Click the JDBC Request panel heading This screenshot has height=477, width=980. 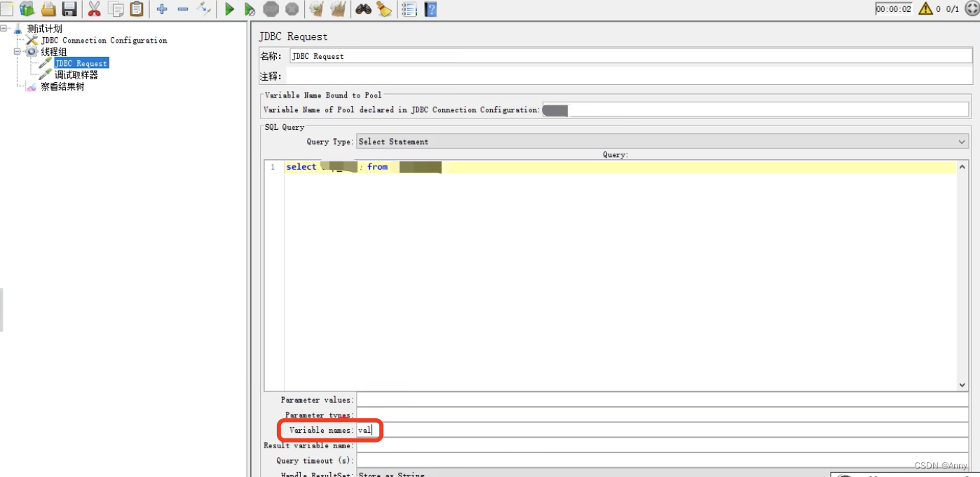point(293,36)
